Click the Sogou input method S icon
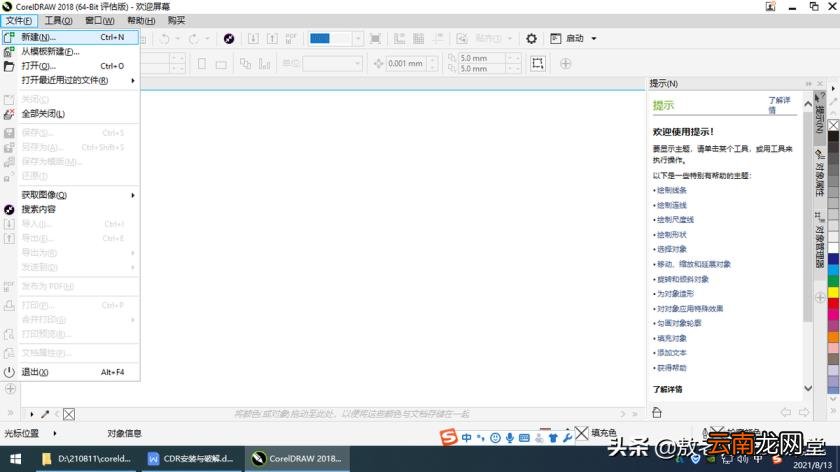Screen dimensions: 840x472 coord(448,437)
